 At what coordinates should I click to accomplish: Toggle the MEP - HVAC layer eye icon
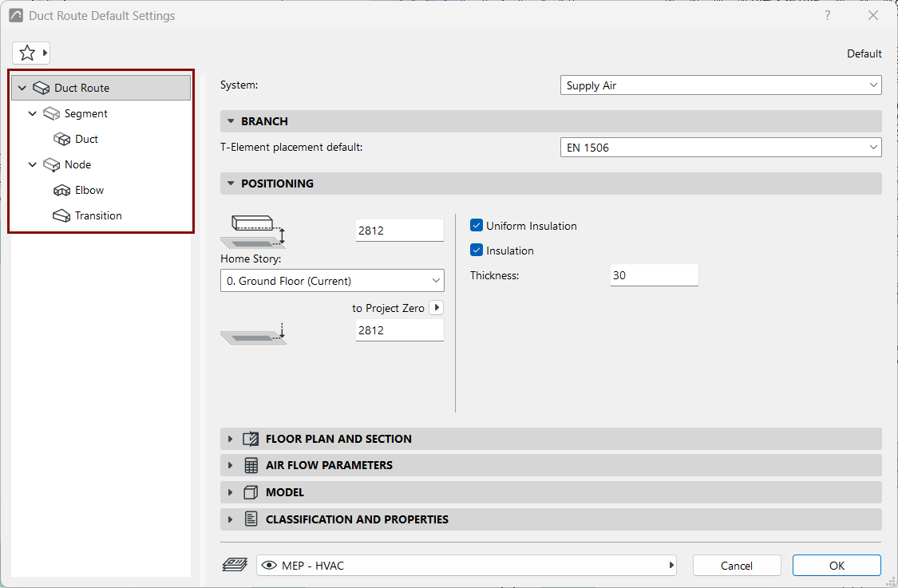click(268, 566)
